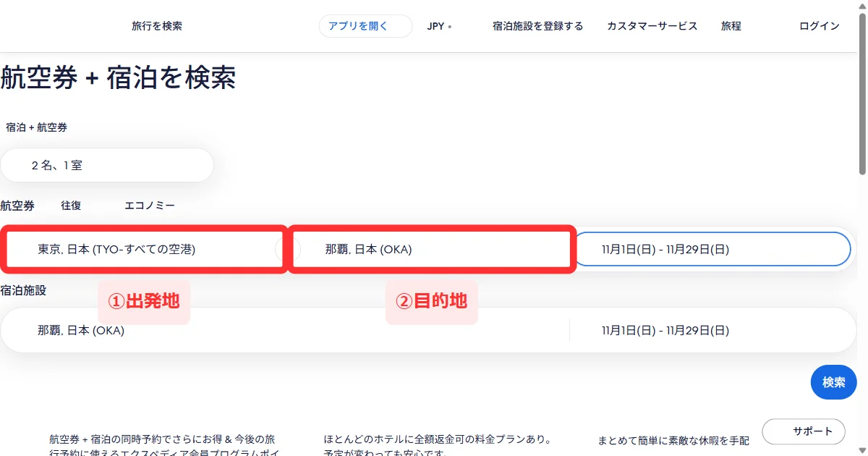Image resolution: width=868 pixels, height=456 pixels.
Task: Click the text ほとんどのホテルに全額返金可の料金プランあり。
Action: click(x=438, y=439)
